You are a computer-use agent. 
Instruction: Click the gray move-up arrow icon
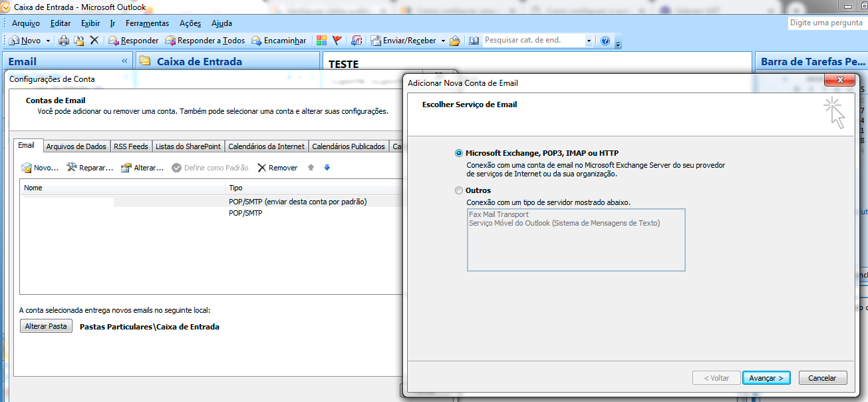[x=311, y=168]
